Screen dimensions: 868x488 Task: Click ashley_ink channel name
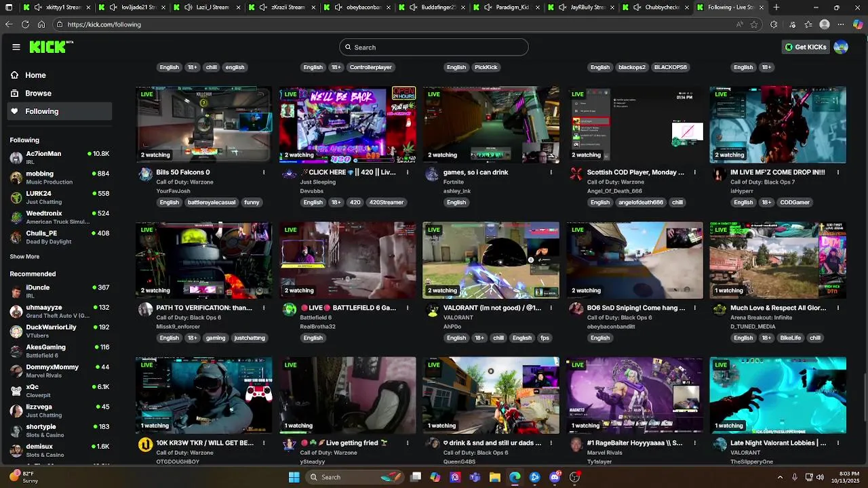click(x=456, y=192)
